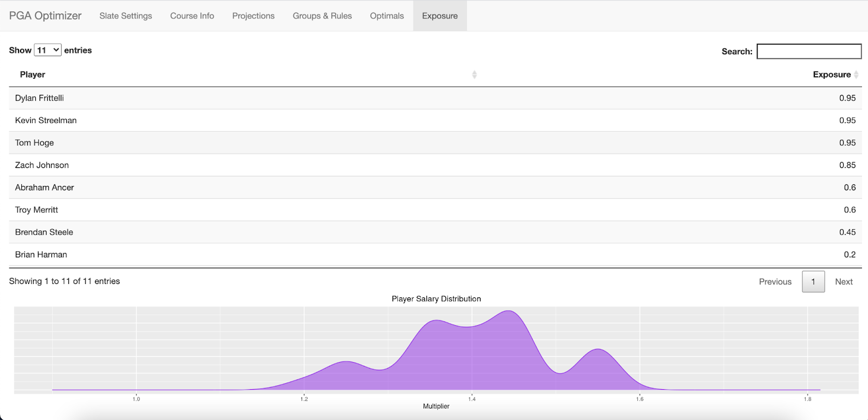Click the Previous pagination button
Image resolution: width=868 pixels, height=420 pixels.
coord(775,282)
